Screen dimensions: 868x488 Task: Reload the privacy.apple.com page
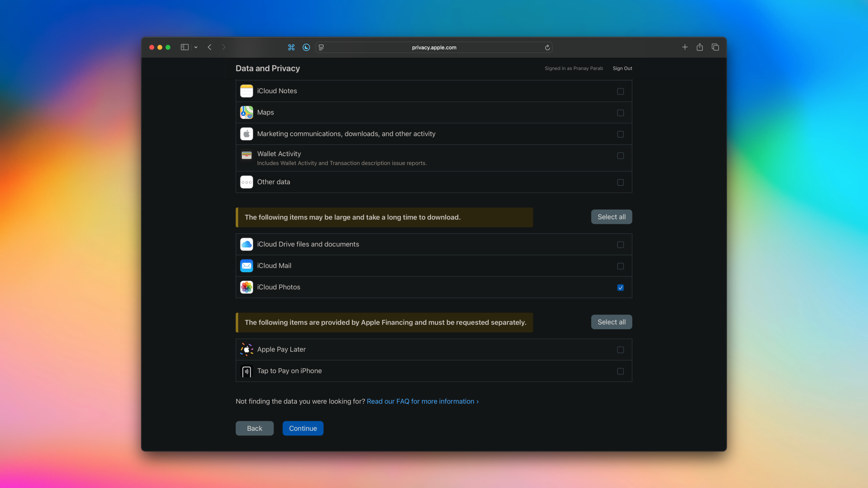pyautogui.click(x=547, y=48)
